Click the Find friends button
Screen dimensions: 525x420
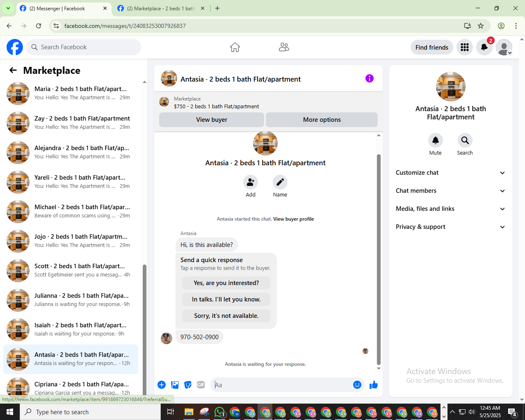pyautogui.click(x=432, y=47)
